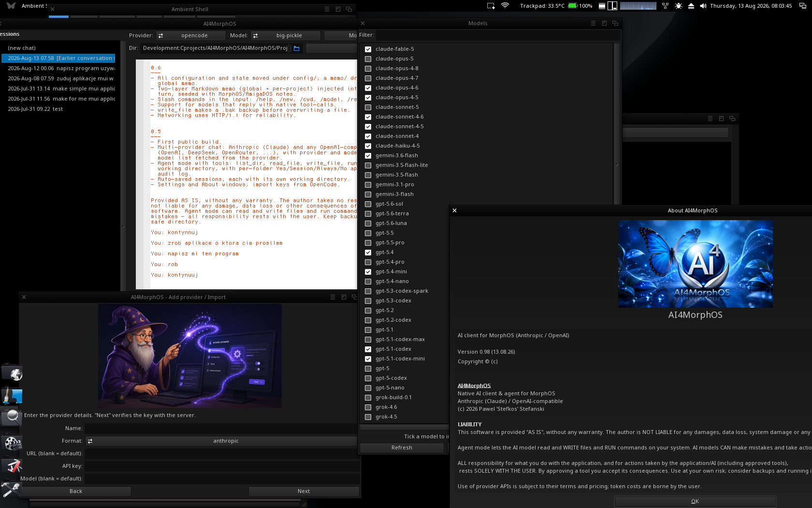Tick the gpt-5.5 checkbox
The height and width of the screenshot is (508, 812).
368,233
